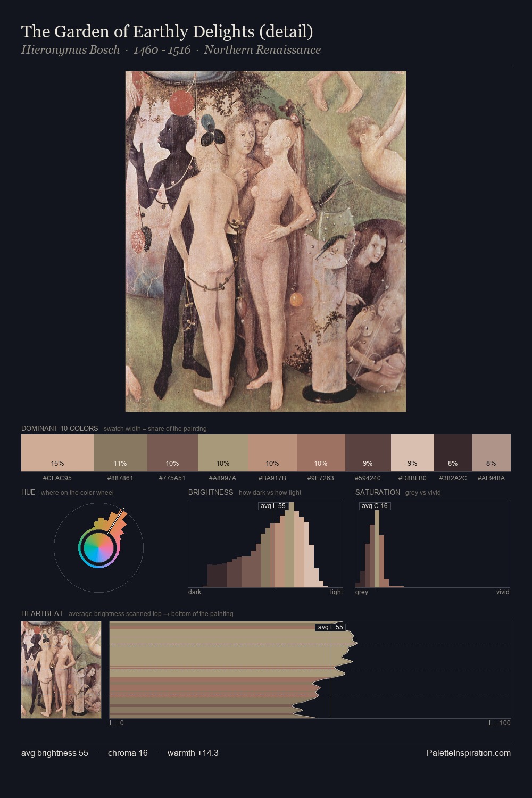Click the 'DOMINANT 10 COLORS' heading
Viewport: 532px width, 798px height.
60,428
